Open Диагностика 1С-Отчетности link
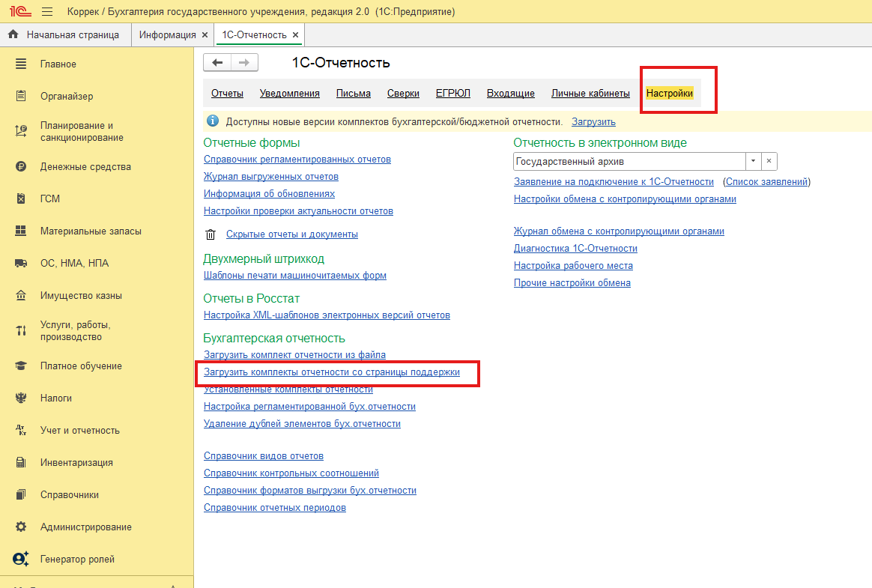Viewport: 872px width, 588px height. [x=575, y=248]
